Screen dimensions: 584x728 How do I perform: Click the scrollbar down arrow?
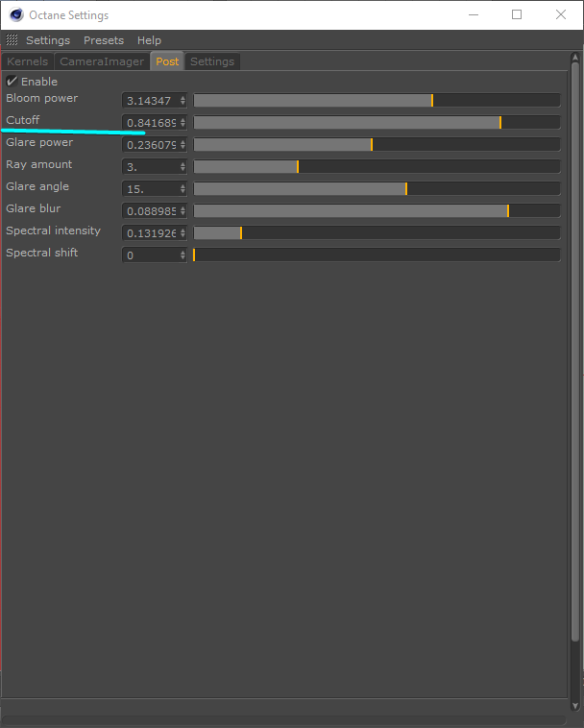[x=575, y=706]
